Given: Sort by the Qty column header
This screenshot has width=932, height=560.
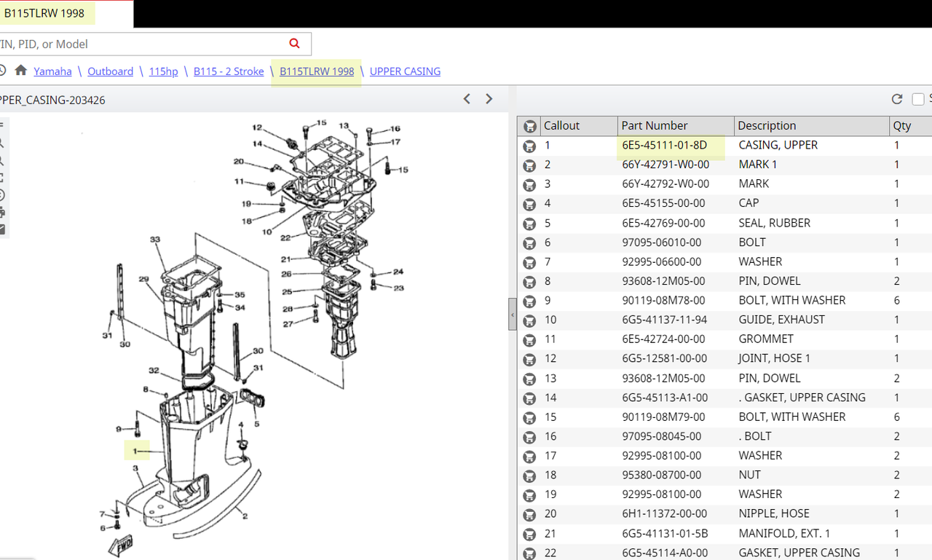Looking at the screenshot, I should [x=910, y=125].
